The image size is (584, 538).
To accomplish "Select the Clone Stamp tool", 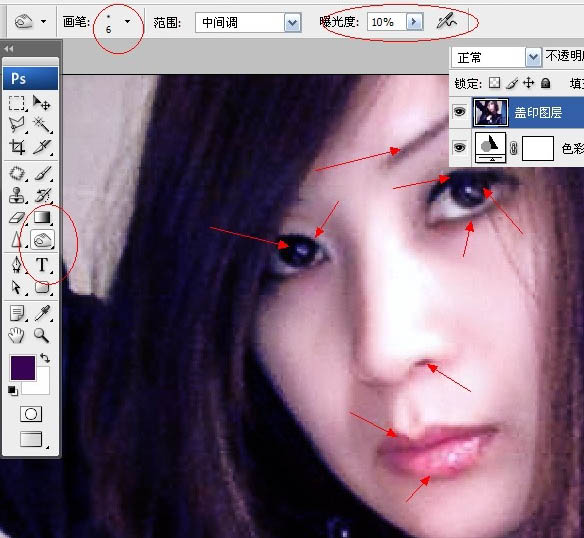I will click(16, 195).
